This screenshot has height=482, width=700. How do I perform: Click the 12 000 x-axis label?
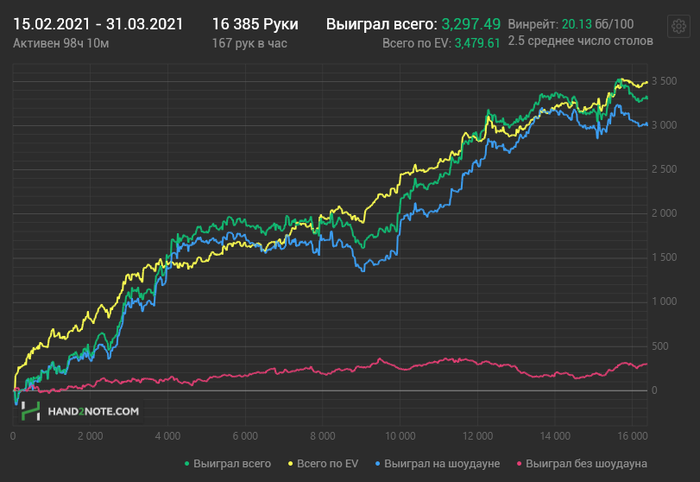point(478,436)
